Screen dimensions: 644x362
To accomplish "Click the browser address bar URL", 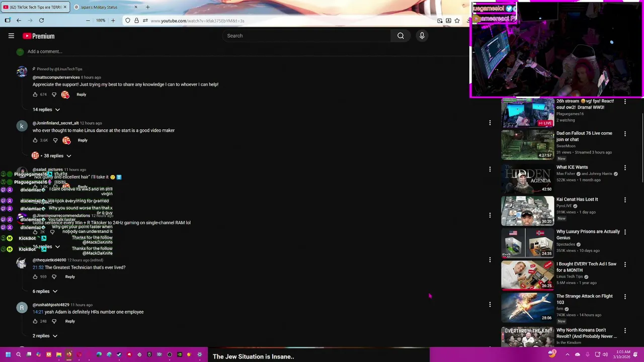I will click(x=197, y=21).
